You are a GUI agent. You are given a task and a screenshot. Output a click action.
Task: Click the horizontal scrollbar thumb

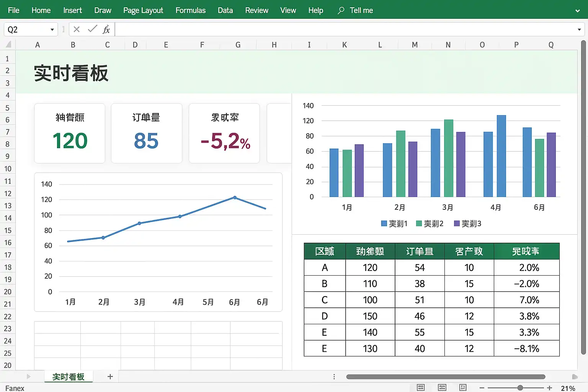(x=446, y=377)
